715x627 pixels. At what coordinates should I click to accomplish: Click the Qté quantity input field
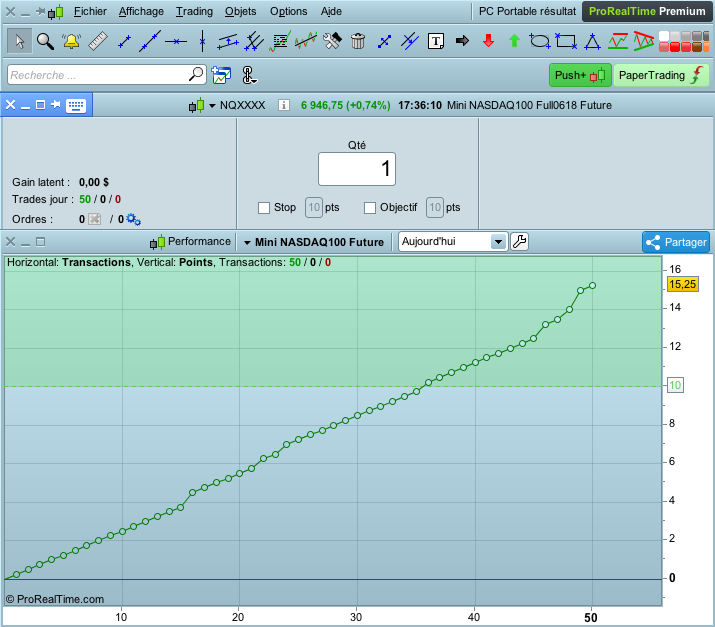point(357,169)
